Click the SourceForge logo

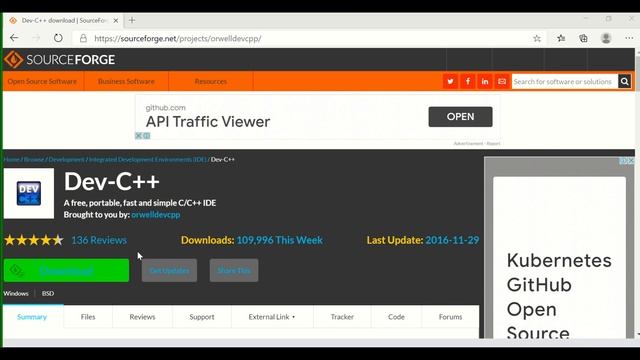point(60,60)
